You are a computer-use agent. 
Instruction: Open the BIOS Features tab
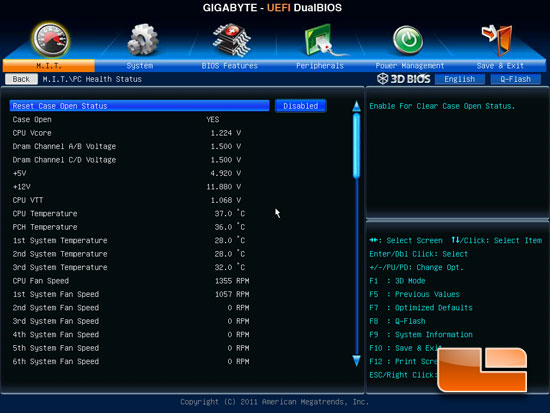pyautogui.click(x=230, y=66)
